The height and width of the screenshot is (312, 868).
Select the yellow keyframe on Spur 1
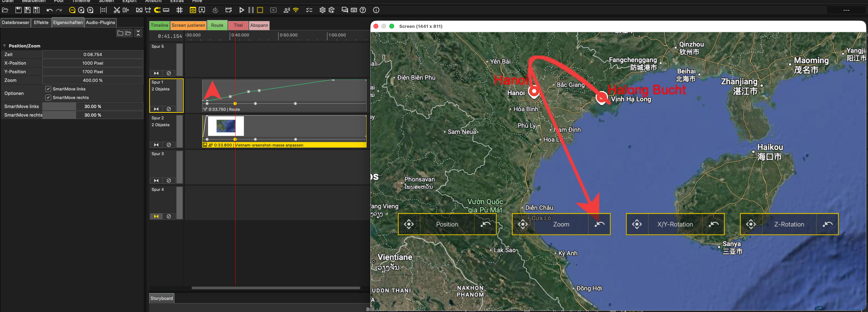point(235,104)
